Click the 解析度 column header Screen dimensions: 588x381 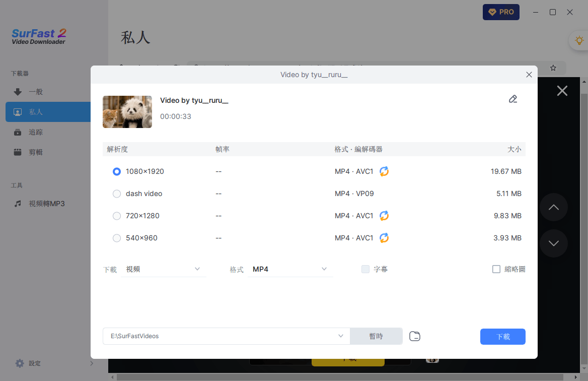tap(117, 149)
